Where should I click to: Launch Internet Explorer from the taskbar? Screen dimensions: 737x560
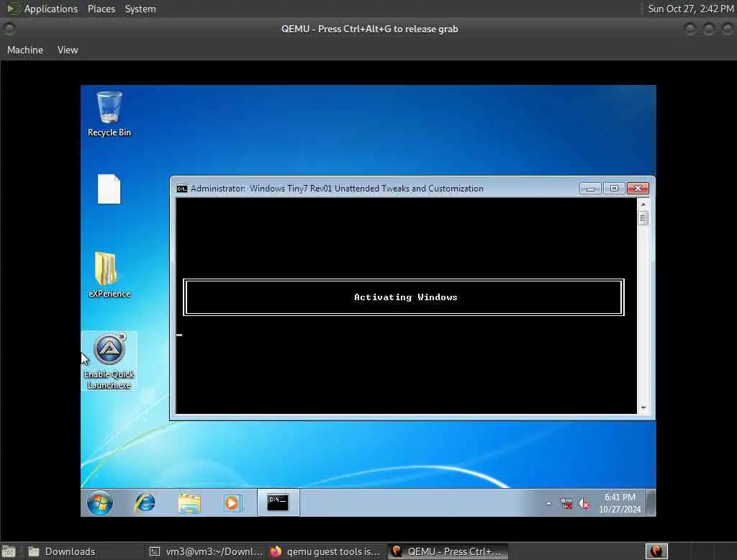(x=145, y=502)
